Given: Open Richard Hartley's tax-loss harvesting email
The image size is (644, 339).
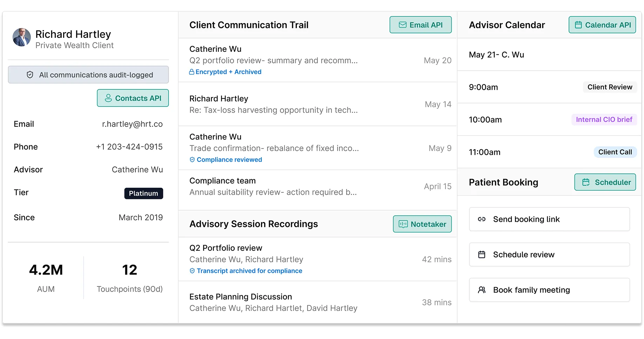Looking at the screenshot, I should (317, 104).
